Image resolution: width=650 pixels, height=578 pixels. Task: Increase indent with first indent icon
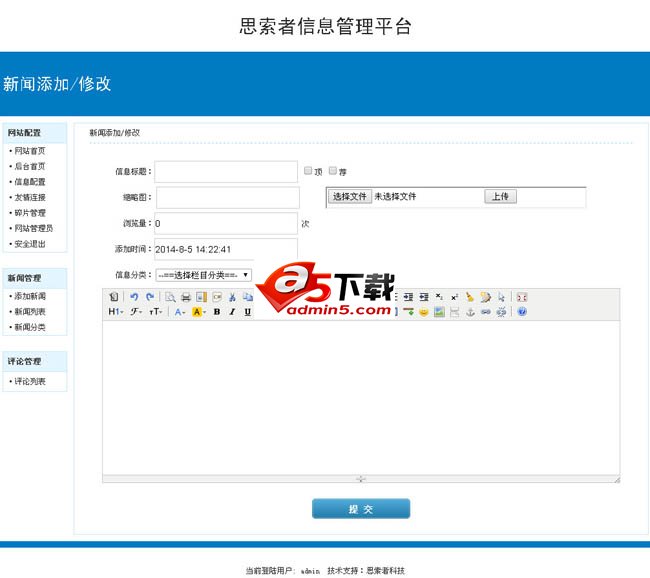pos(408,297)
